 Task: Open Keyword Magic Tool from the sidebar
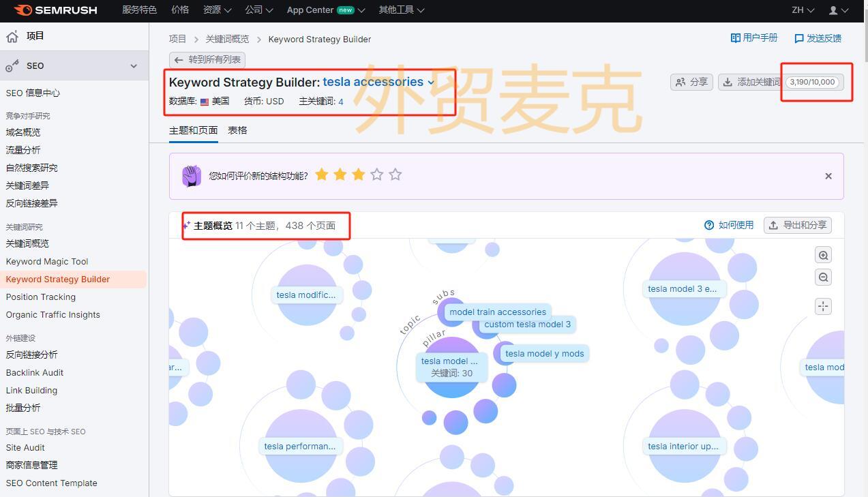(46, 261)
